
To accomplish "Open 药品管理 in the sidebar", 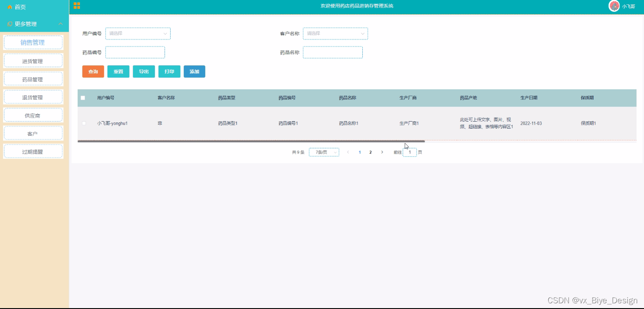I will pos(33,79).
